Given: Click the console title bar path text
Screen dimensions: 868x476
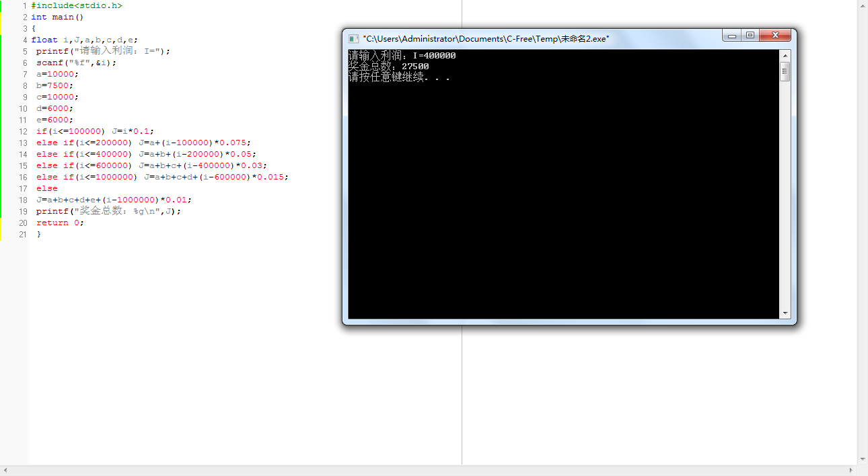Looking at the screenshot, I should [486, 39].
